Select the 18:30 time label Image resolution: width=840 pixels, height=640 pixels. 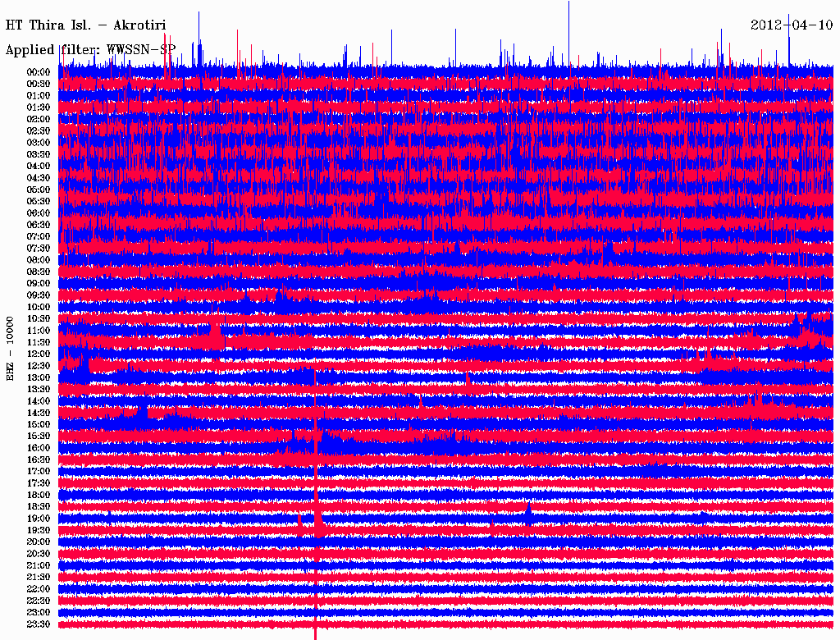tap(39, 507)
